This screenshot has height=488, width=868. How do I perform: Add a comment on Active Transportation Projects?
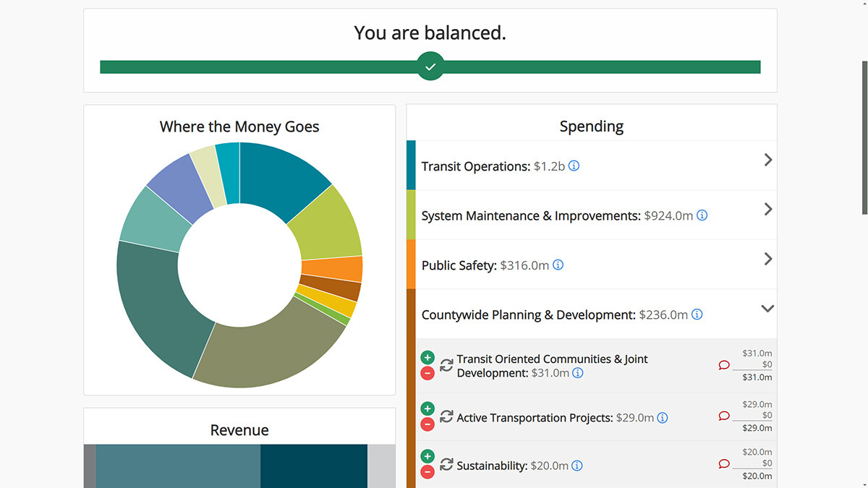(x=724, y=416)
